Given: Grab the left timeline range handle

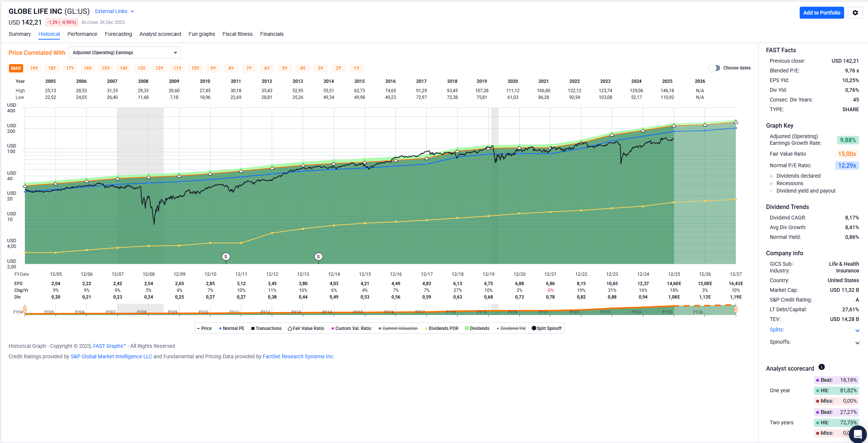Looking at the screenshot, I should tap(25, 309).
